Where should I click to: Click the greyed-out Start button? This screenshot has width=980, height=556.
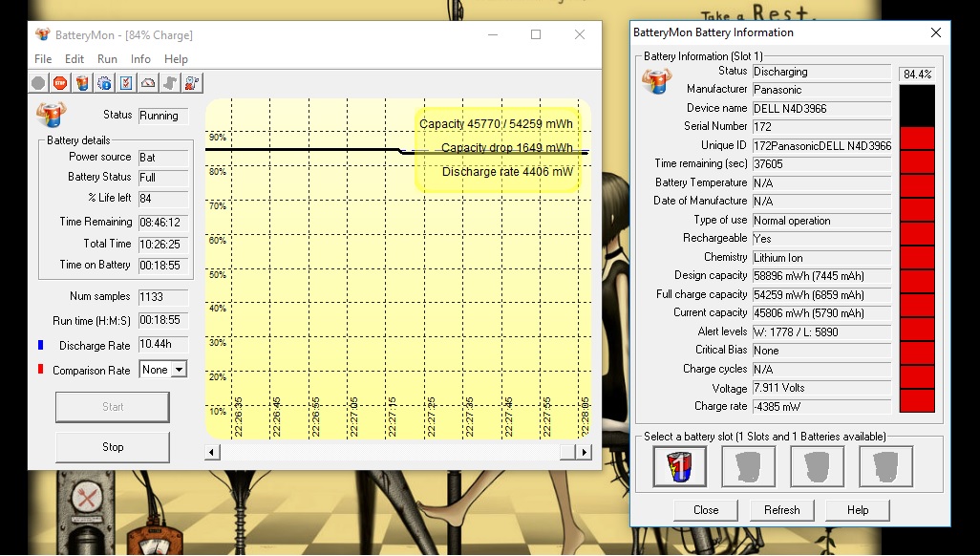pyautogui.click(x=113, y=407)
